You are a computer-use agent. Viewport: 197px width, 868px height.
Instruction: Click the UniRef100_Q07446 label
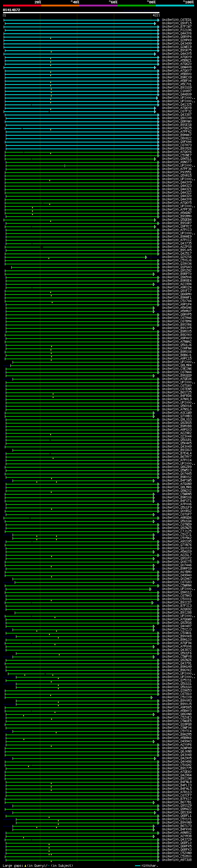[x=176, y=565]
